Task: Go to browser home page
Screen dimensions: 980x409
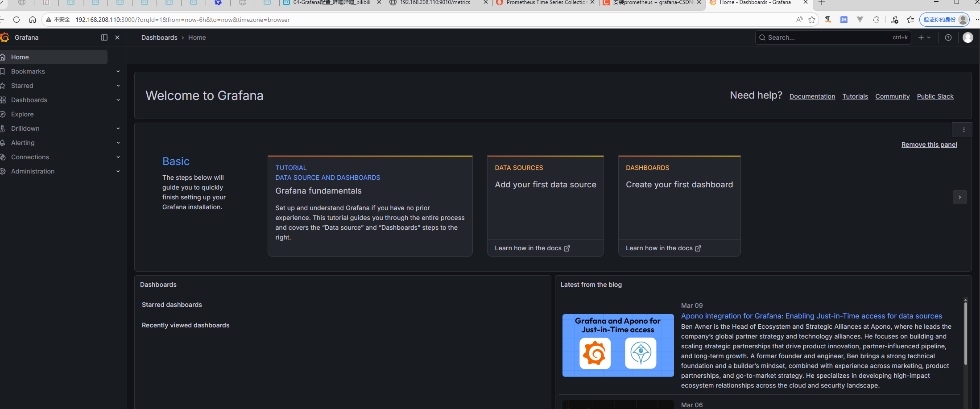Action: 33,20
